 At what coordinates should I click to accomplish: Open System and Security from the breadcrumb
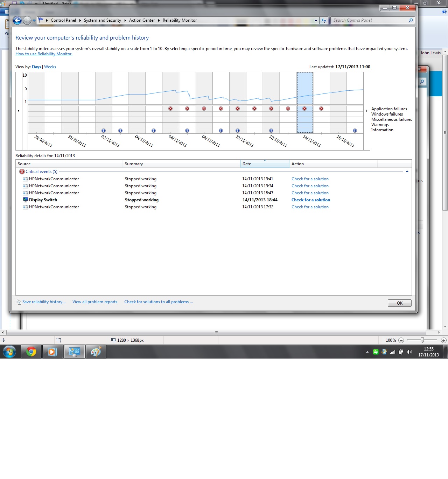click(x=102, y=20)
